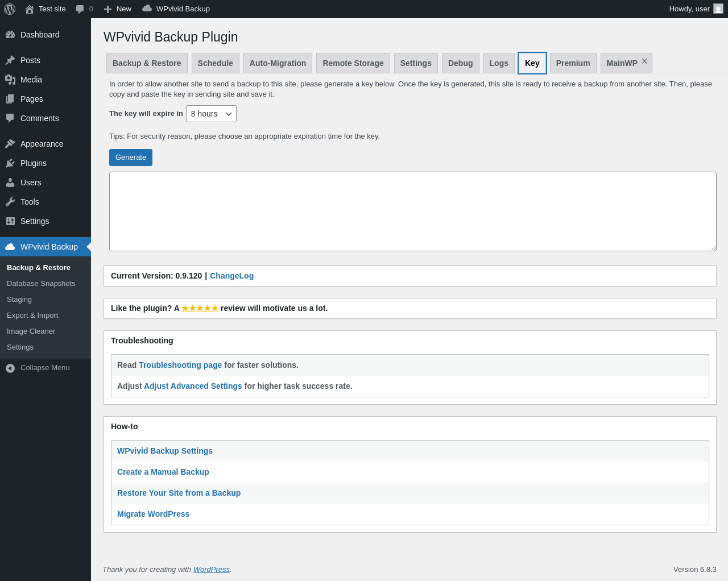The image size is (728, 581).
Task: Collapse the admin sidebar menu
Action: pyautogui.click(x=38, y=368)
